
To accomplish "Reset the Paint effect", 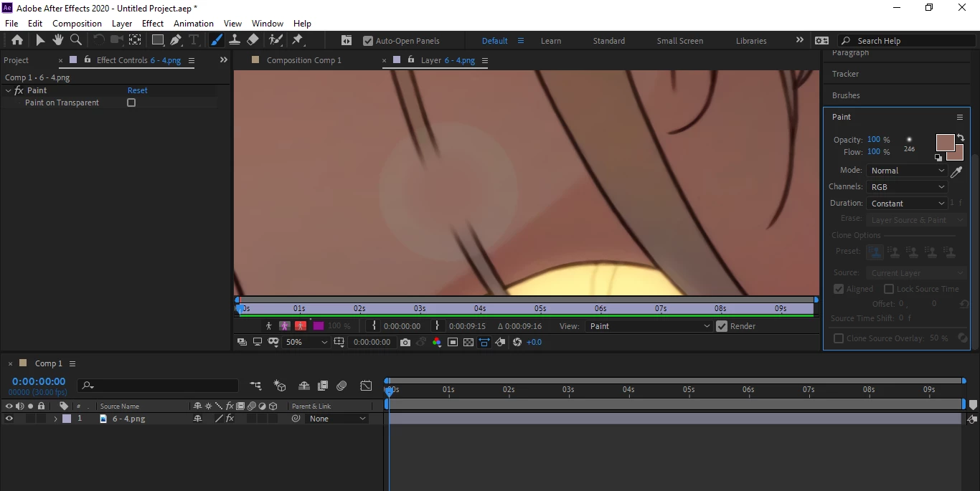I will tap(137, 90).
